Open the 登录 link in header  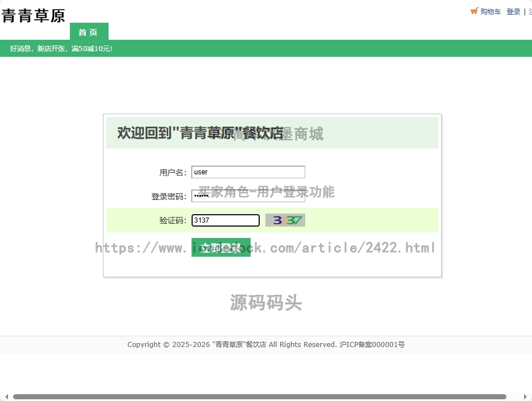pyautogui.click(x=513, y=12)
